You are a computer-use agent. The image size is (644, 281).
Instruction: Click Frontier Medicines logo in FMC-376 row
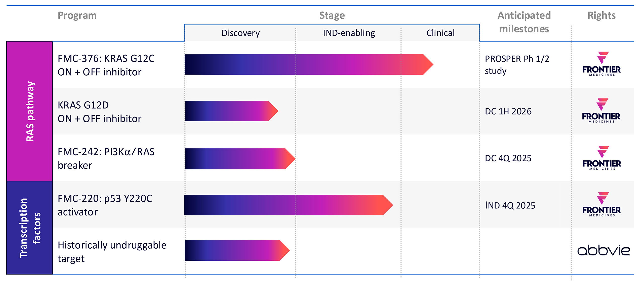coord(601,64)
